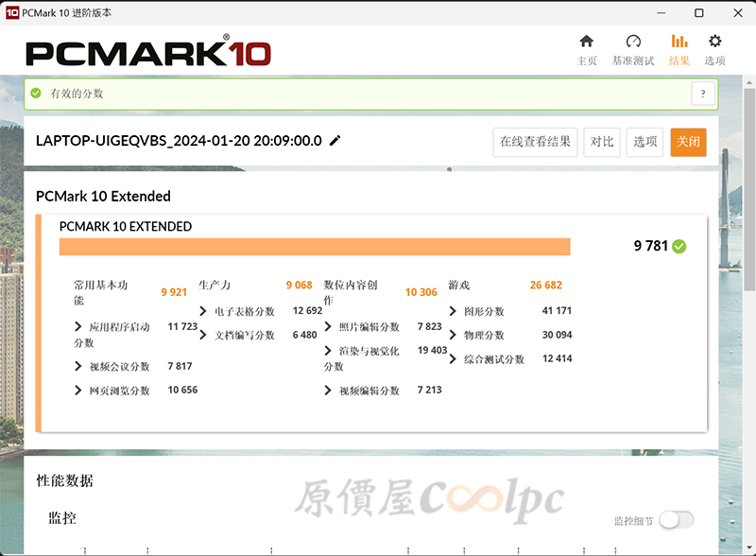Click the overall score 9 781
Viewport: 756px width, 556px height.
point(650,246)
